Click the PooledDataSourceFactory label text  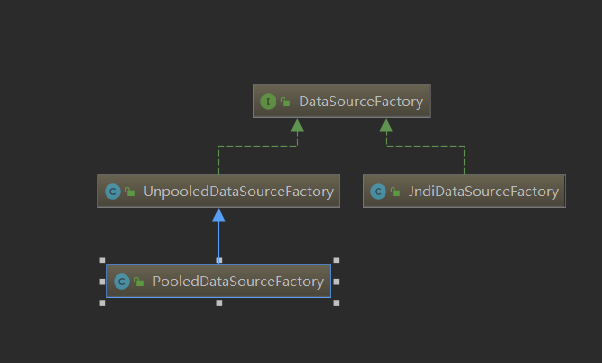pos(238,281)
